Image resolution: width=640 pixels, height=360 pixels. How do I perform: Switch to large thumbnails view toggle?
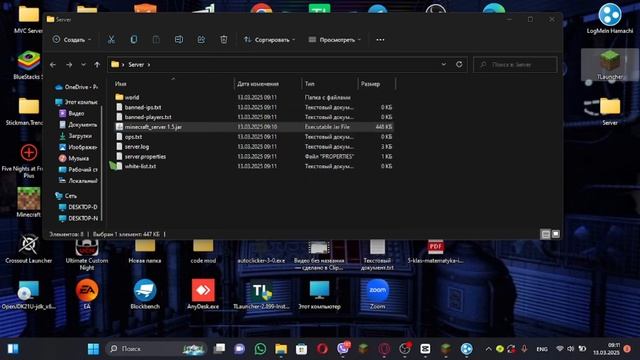(x=556, y=234)
